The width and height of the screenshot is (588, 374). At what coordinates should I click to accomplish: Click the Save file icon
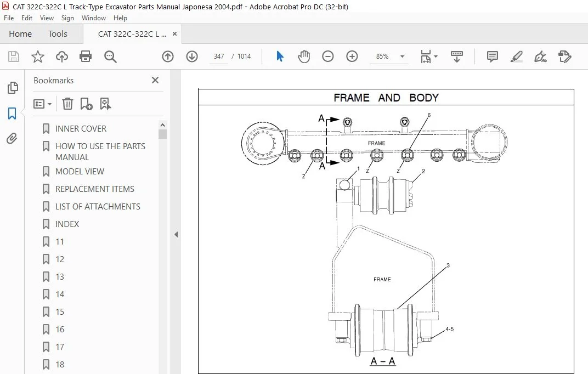14,56
